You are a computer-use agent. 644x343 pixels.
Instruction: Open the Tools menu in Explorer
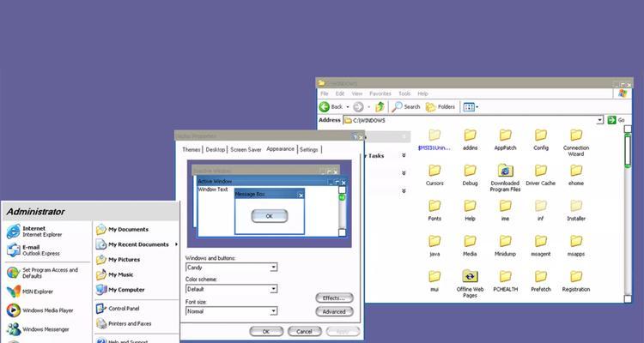tap(404, 93)
